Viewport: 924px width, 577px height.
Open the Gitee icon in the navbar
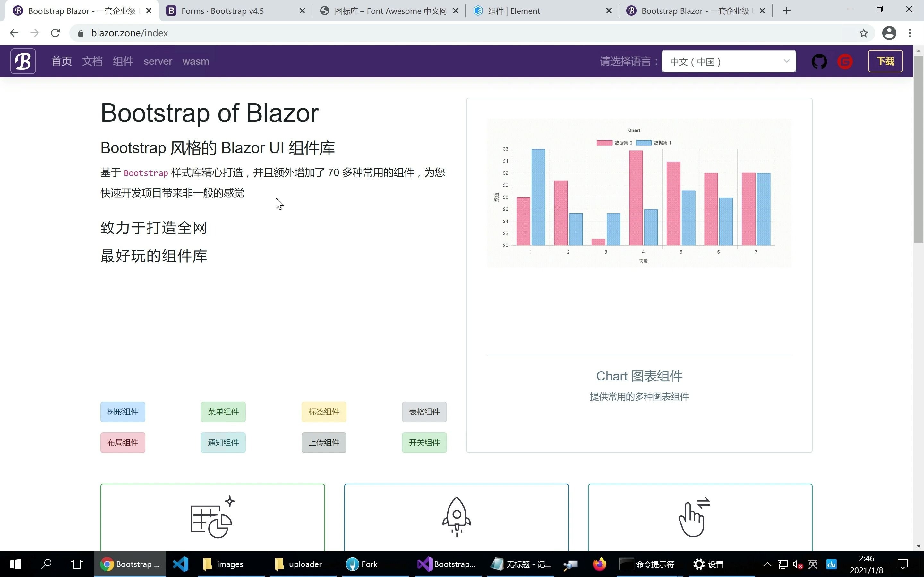pos(844,61)
